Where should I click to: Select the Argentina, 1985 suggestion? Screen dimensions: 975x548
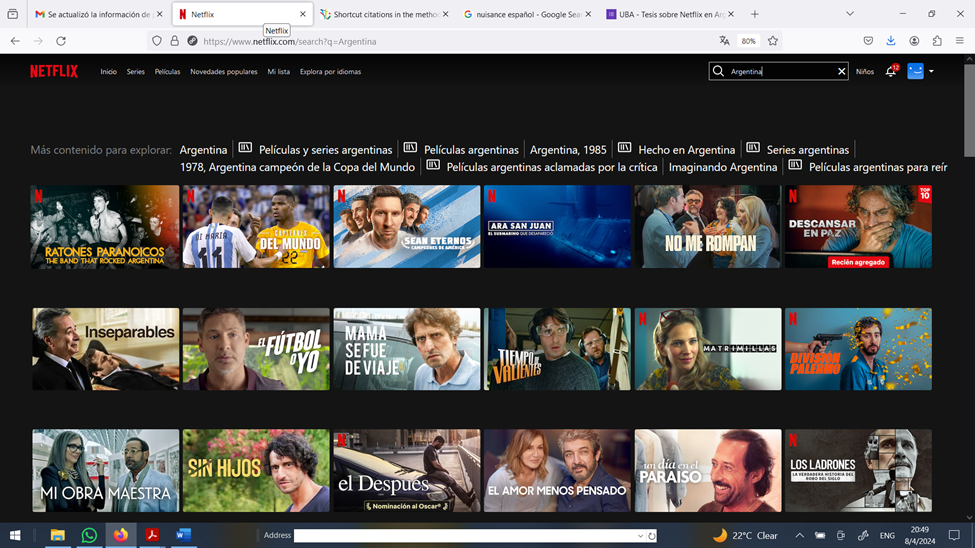pyautogui.click(x=568, y=150)
